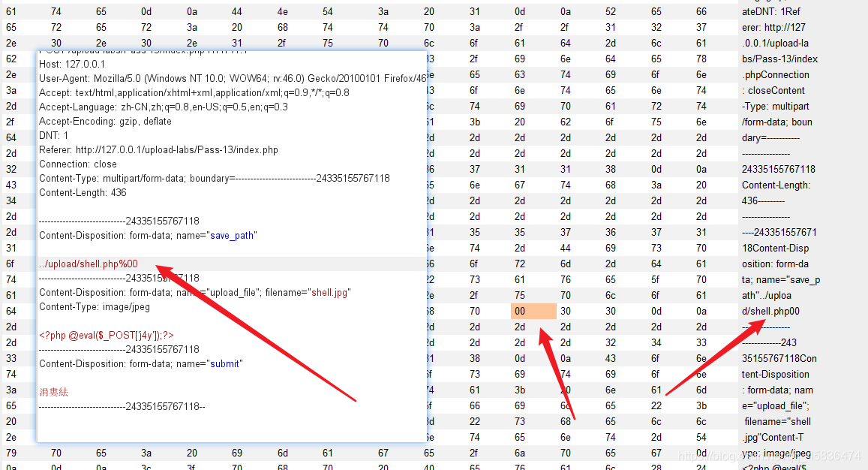
Task: Select ASCII text 'tent-Disposition'
Action: point(776,374)
